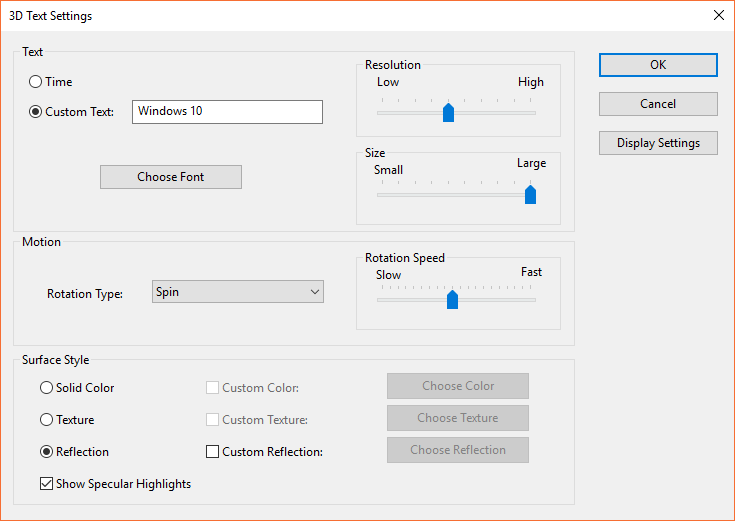This screenshot has height=521, width=735.
Task: Select the Time radio button
Action: (x=36, y=82)
